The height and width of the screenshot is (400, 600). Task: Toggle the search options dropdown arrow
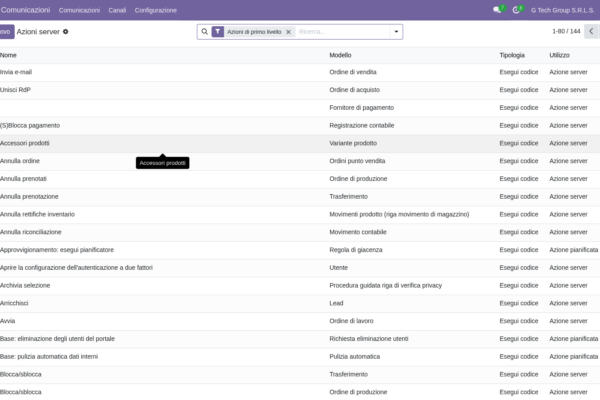coord(396,32)
